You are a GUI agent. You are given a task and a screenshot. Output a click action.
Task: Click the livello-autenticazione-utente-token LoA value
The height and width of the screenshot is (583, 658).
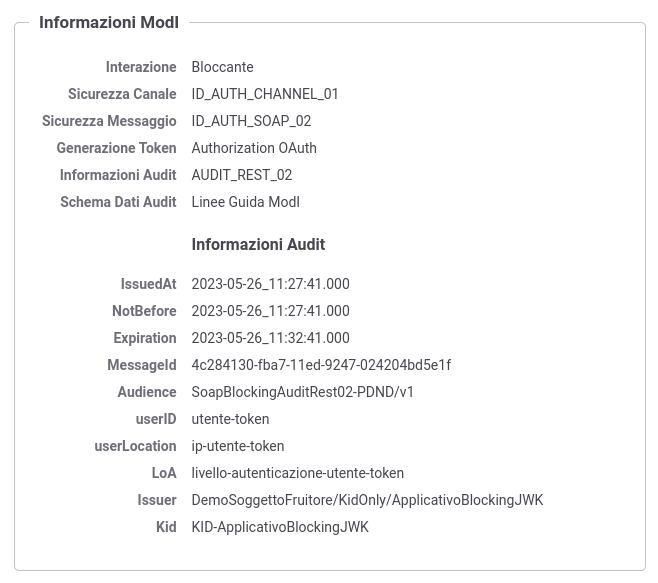coord(298,473)
